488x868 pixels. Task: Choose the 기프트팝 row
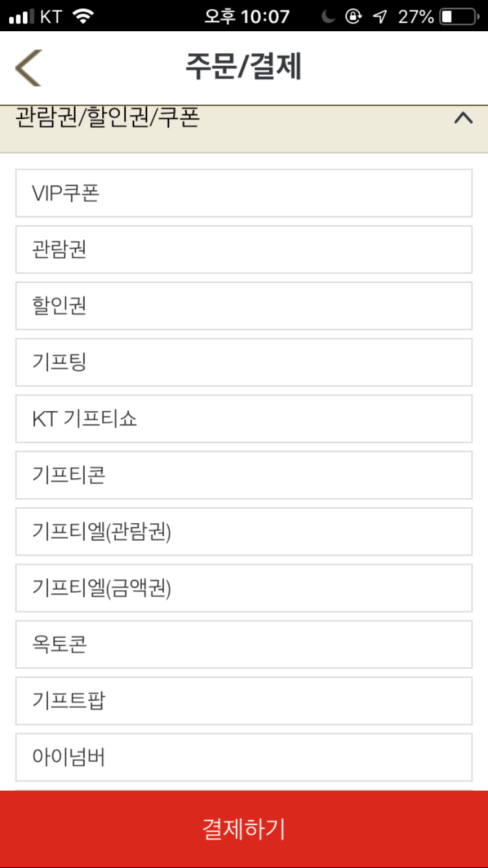[x=243, y=701]
